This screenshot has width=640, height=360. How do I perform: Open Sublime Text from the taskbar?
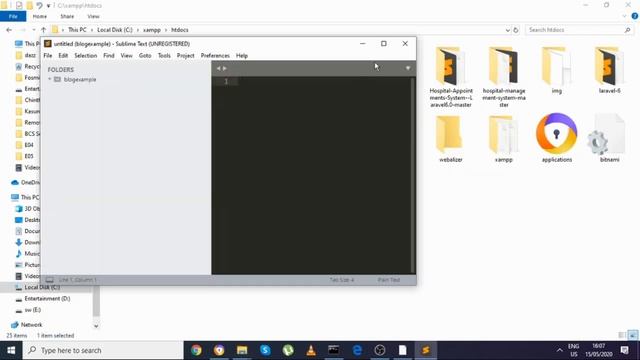click(x=426, y=350)
